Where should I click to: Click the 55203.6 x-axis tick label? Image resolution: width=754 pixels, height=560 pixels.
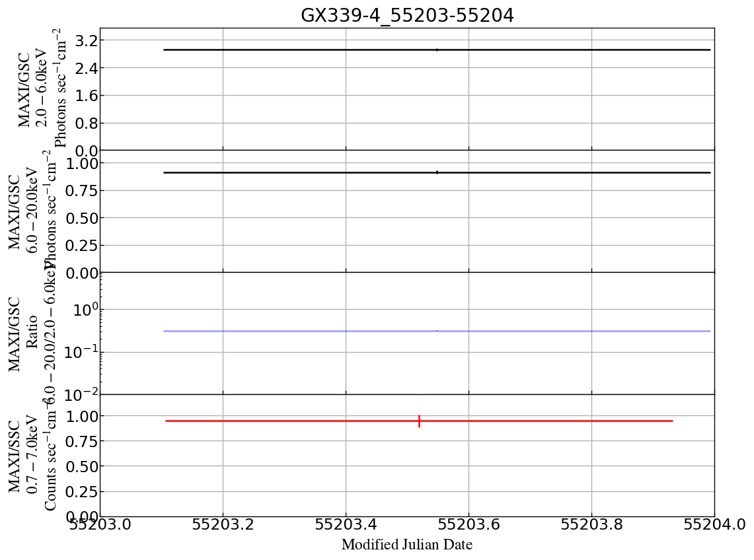tap(469, 524)
